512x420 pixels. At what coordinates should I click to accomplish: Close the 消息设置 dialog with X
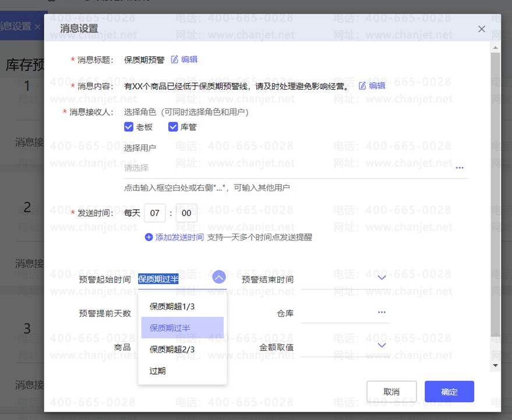pos(481,29)
